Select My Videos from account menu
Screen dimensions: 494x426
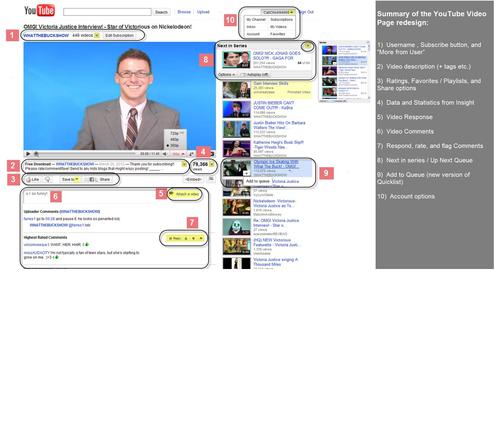[x=278, y=27]
